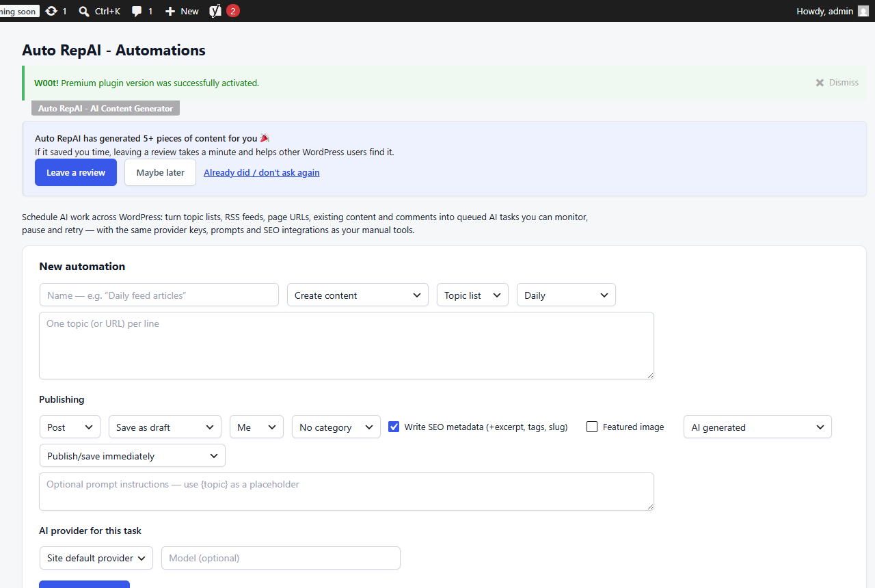
Task: Open the Howdy, admin account menu
Action: coord(833,11)
